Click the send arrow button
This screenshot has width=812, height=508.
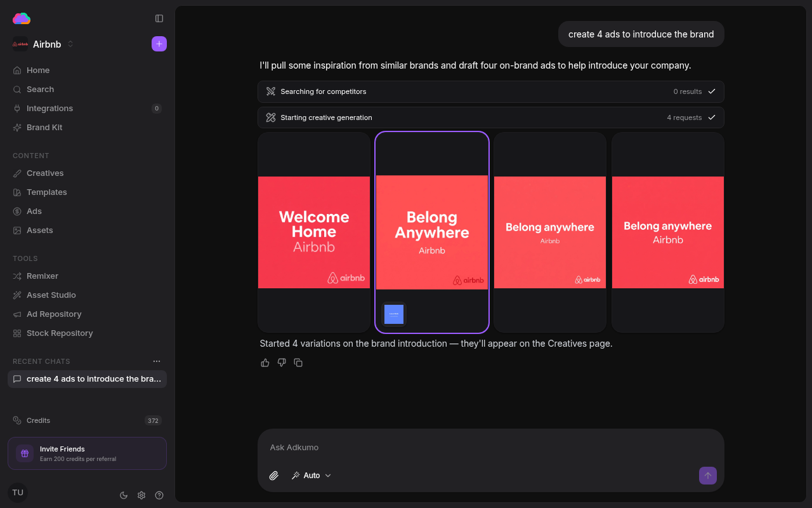tap(708, 476)
